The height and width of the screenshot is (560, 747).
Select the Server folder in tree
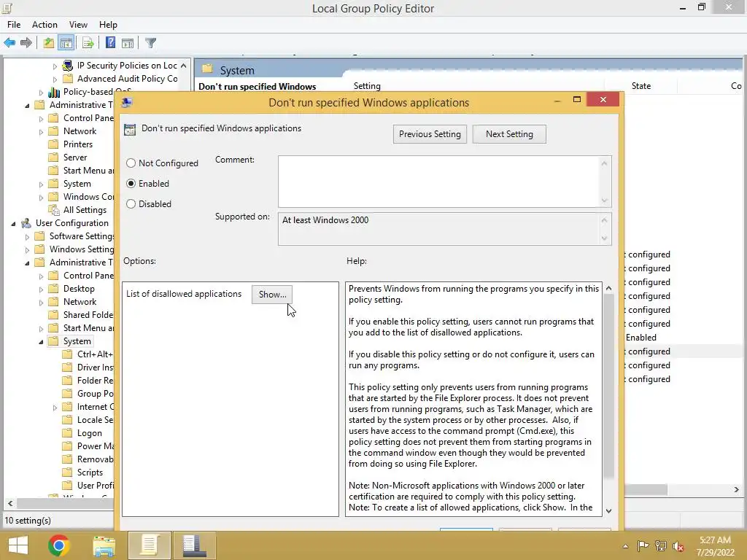(x=75, y=157)
